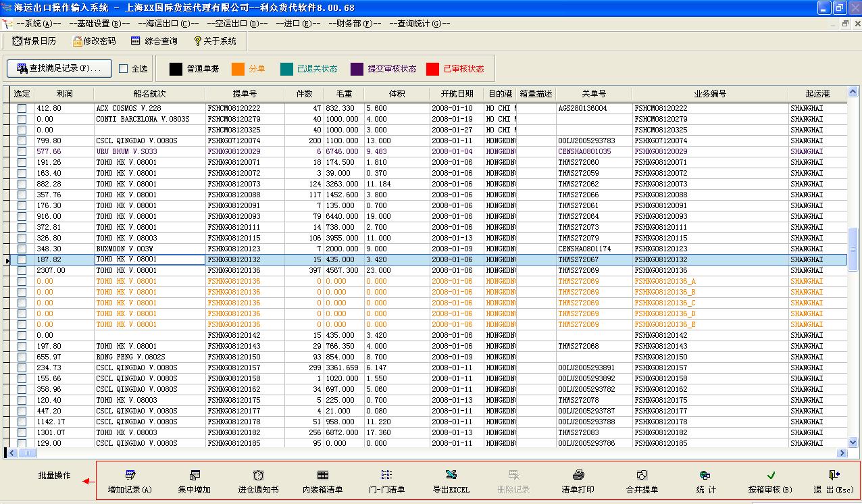Image resolution: width=862 pixels, height=504 pixels.
Task: Select the 集中增加 batch add icon
Action: pos(195,482)
